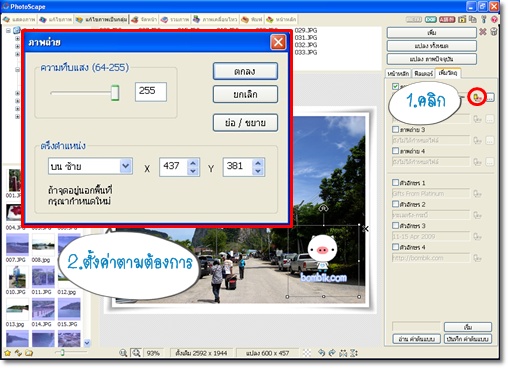Switch to the viewer tab in main toolbar
This screenshot has width=508, height=368.
[19, 20]
